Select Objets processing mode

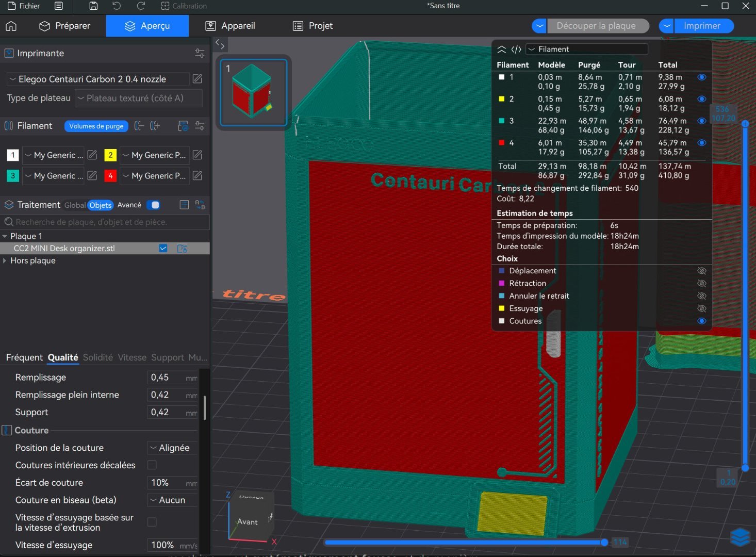(x=100, y=205)
